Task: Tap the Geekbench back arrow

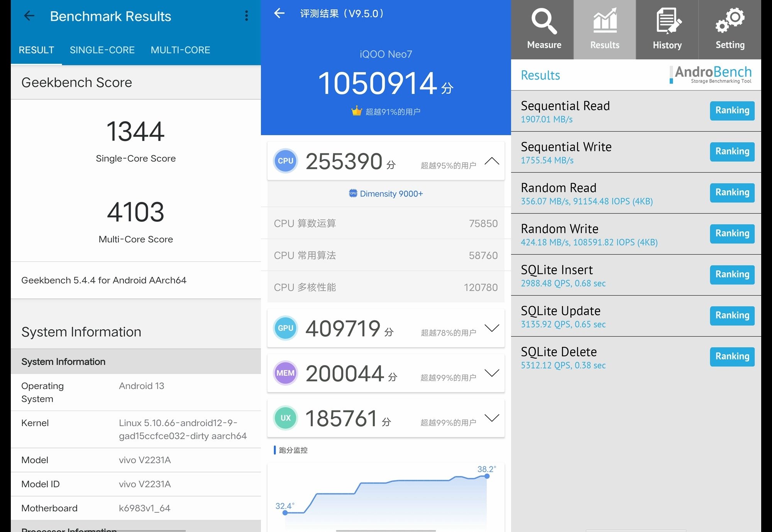Action: [29, 16]
